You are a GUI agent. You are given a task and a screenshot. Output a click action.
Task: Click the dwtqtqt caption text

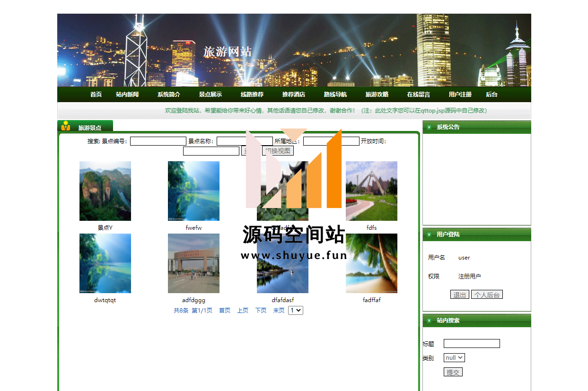[x=105, y=300]
